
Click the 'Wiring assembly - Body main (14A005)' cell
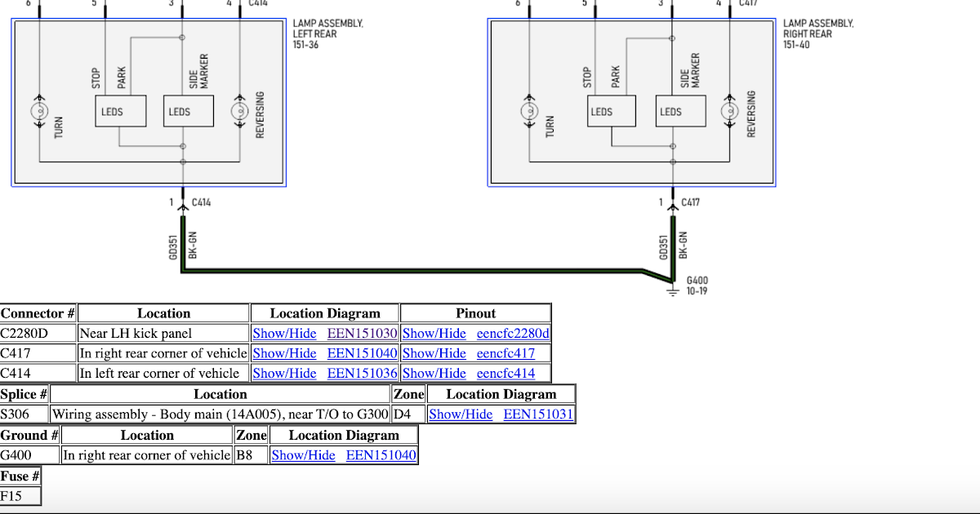220,414
